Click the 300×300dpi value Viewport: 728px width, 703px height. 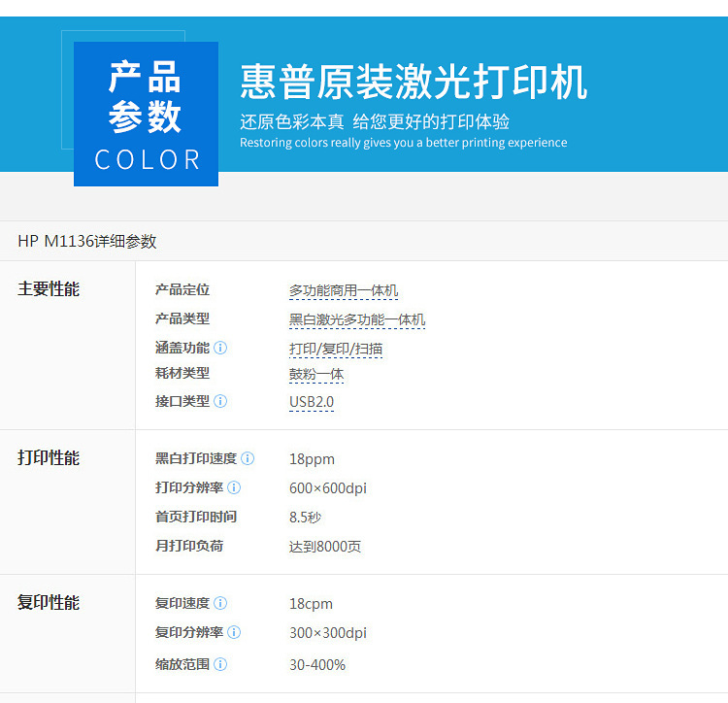328,633
